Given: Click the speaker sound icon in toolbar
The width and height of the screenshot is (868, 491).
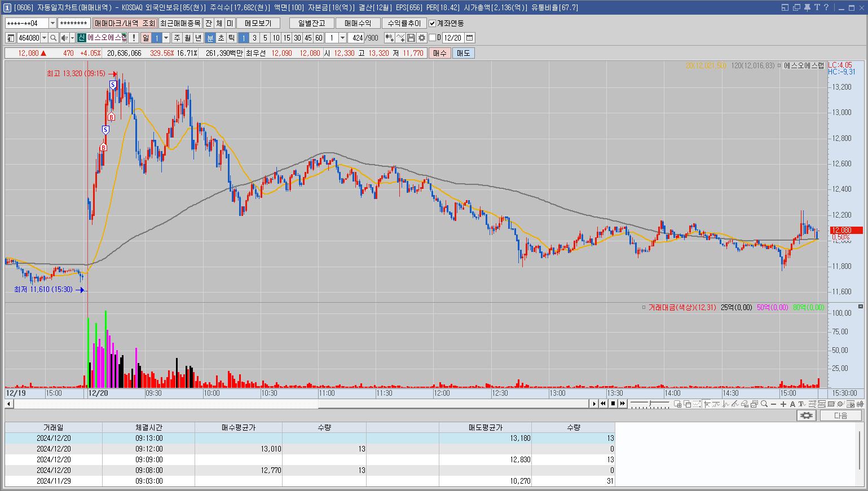Looking at the screenshot, I should tap(64, 38).
